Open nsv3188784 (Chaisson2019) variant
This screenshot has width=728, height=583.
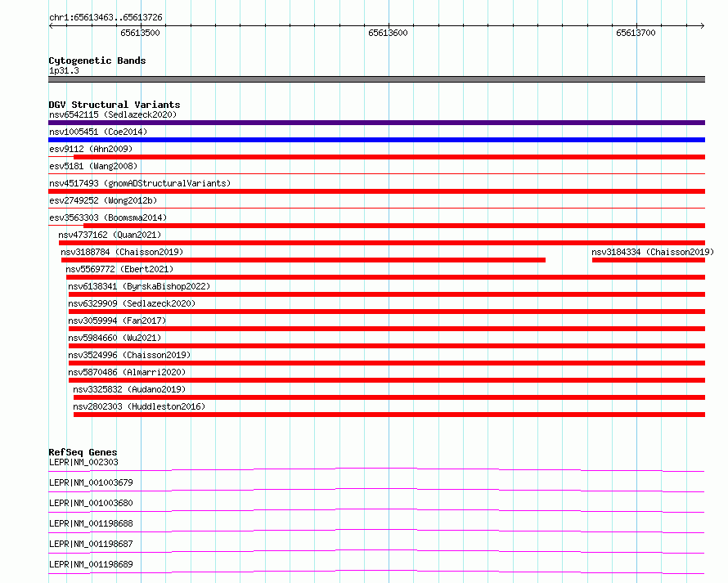122,252
